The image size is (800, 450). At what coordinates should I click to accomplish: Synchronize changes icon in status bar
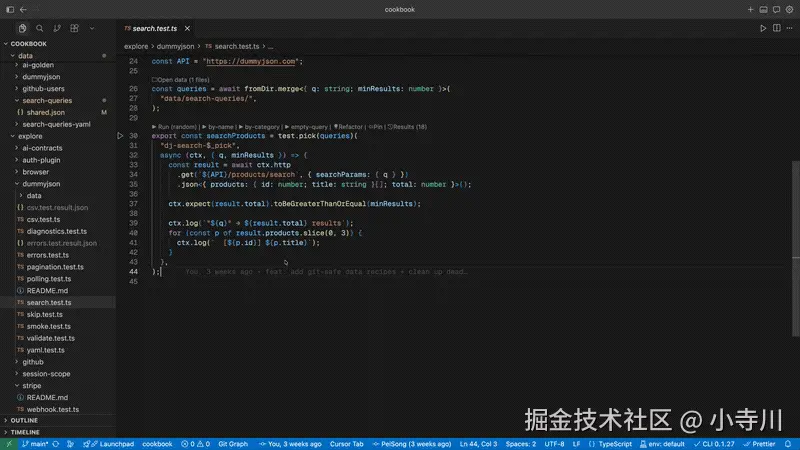click(56, 444)
